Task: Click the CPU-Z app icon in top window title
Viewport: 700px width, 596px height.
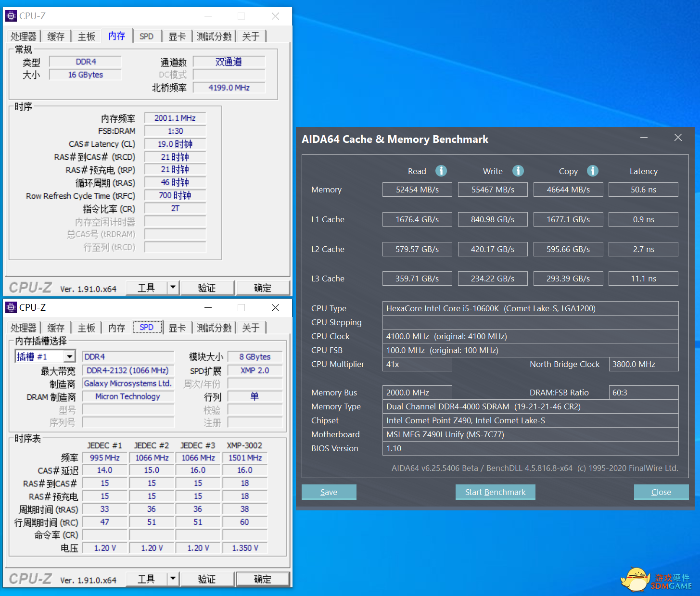Action: click(x=11, y=16)
